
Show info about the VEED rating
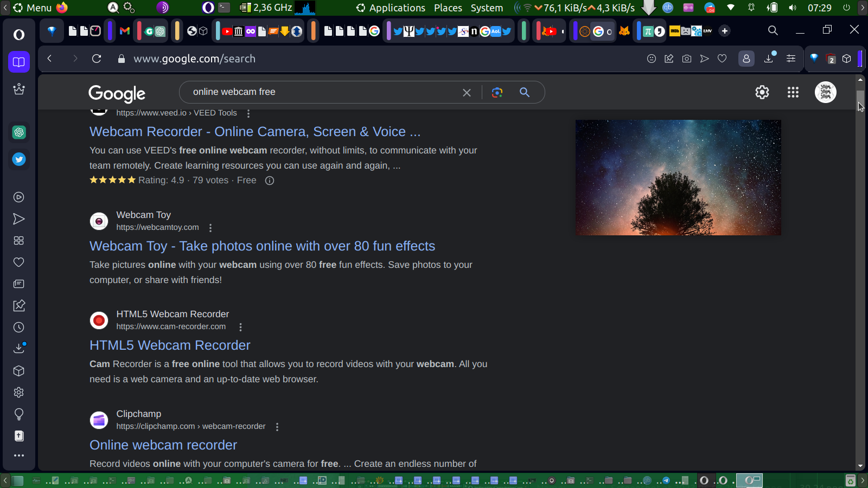(270, 181)
